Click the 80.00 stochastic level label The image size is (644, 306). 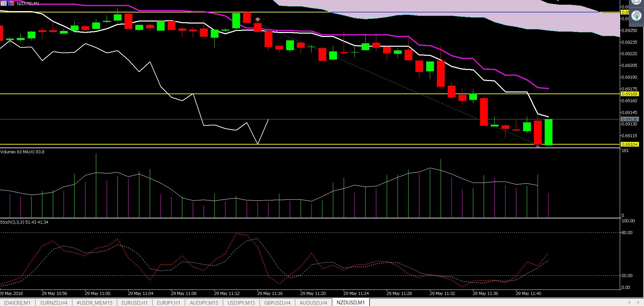[x=627, y=233]
